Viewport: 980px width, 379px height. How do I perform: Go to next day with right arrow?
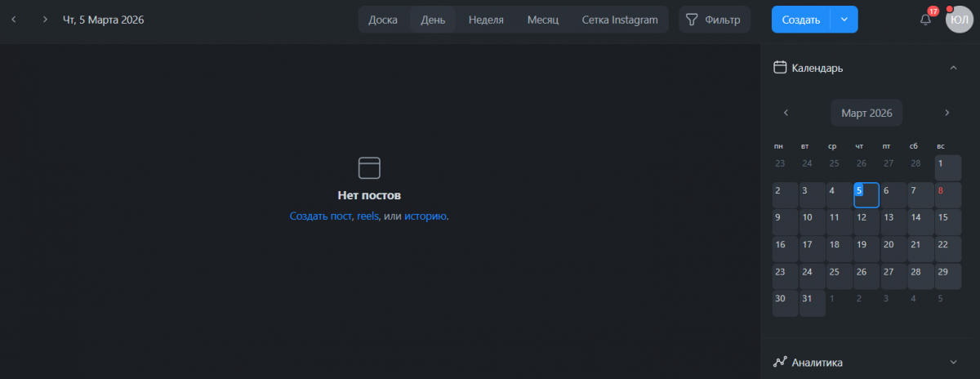point(45,20)
